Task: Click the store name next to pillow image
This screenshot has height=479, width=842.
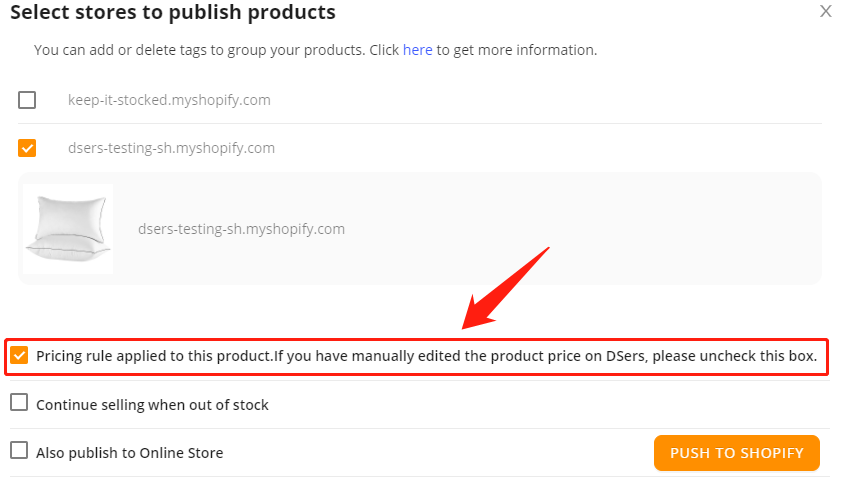Action: tap(241, 229)
